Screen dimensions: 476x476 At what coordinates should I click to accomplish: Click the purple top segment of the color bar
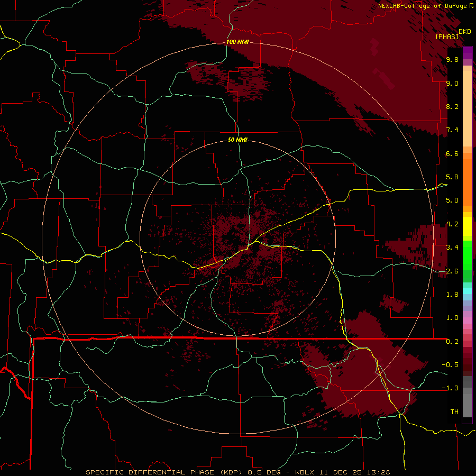(467, 53)
